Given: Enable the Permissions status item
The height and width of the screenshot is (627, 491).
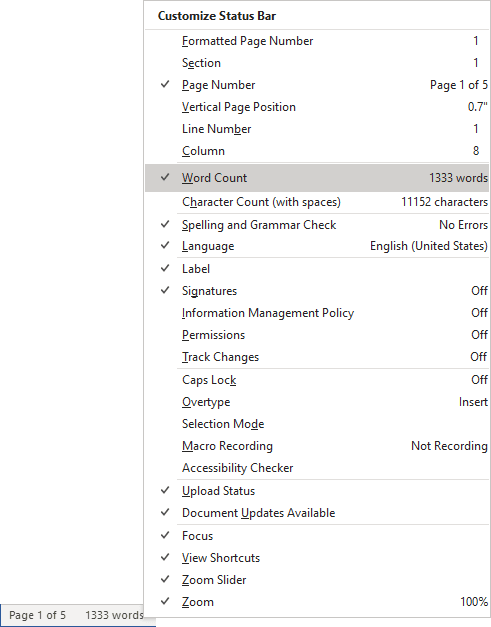Looking at the screenshot, I should (x=317, y=335).
